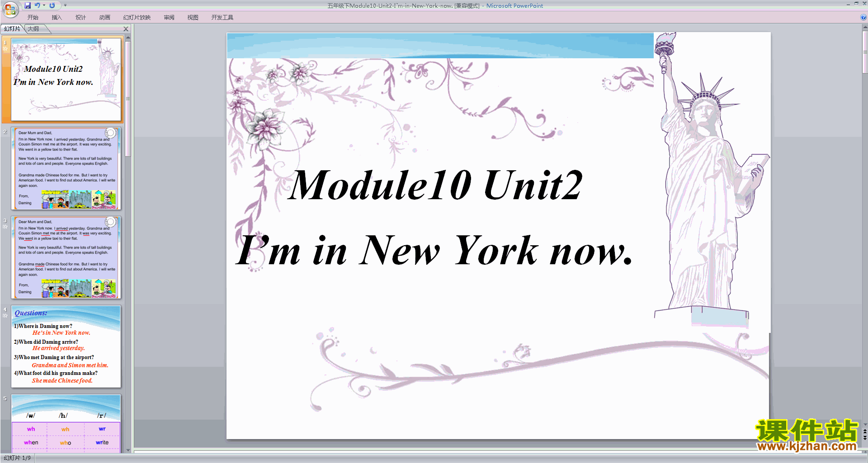The width and height of the screenshot is (868, 463).
Task: Open PowerPoint help with the question icon
Action: point(863,18)
